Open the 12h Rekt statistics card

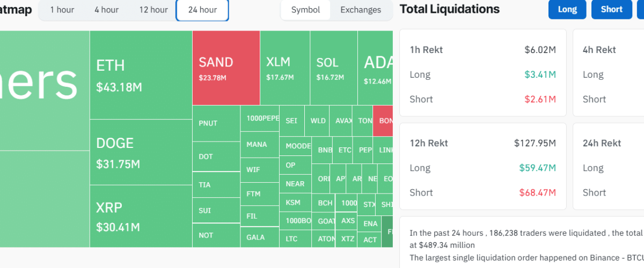pyautogui.click(x=482, y=167)
